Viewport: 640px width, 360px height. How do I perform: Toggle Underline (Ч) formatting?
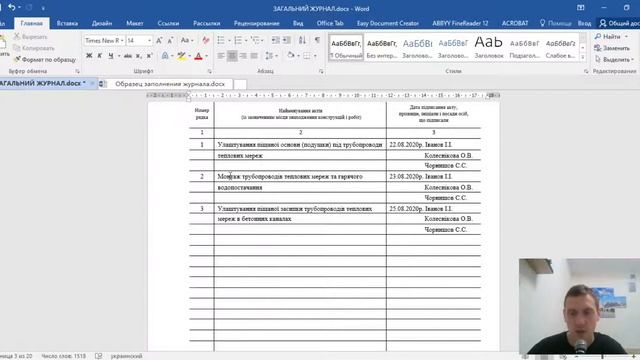point(111,56)
